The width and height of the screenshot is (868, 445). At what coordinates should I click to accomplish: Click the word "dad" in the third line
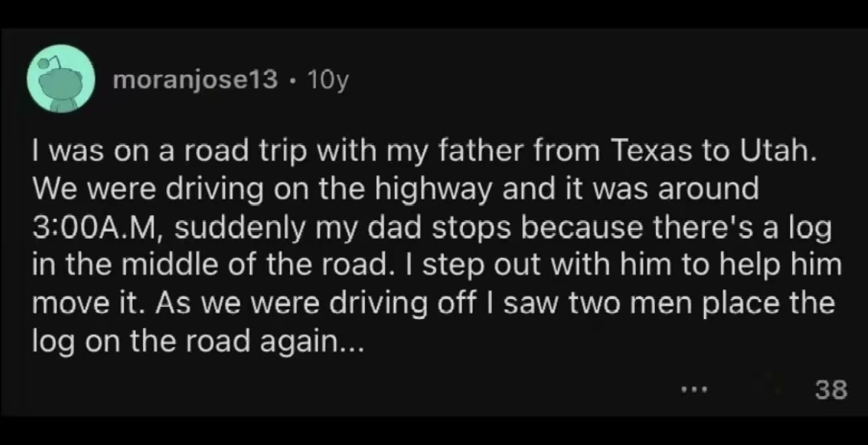pyautogui.click(x=396, y=228)
